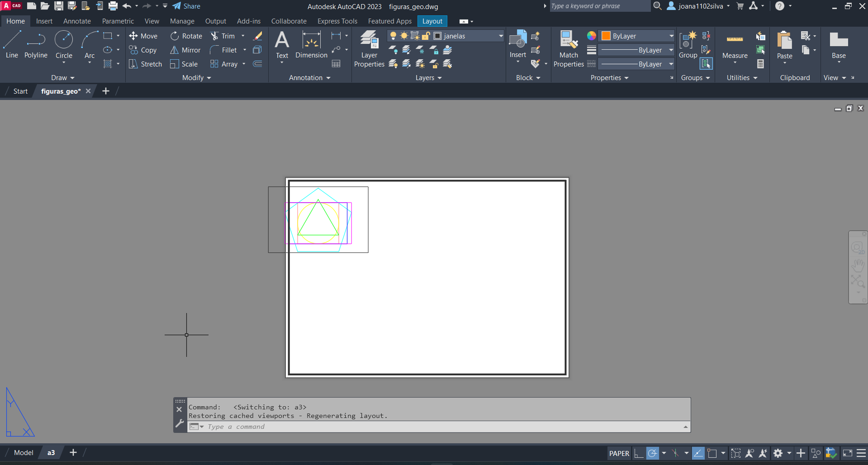Image resolution: width=868 pixels, height=465 pixels.
Task: Toggle the layer on/off lightbulb icon
Action: [393, 36]
